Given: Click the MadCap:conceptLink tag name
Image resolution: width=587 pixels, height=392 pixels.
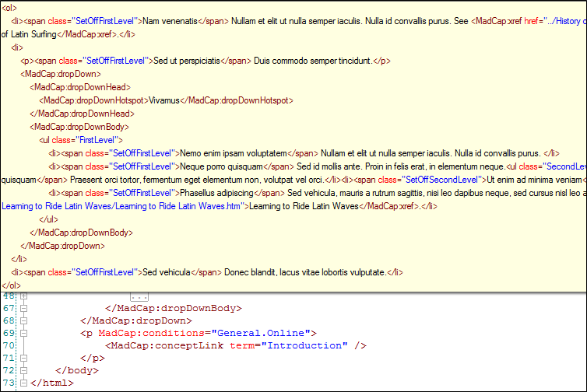Looking at the screenshot, I should click(x=167, y=345).
